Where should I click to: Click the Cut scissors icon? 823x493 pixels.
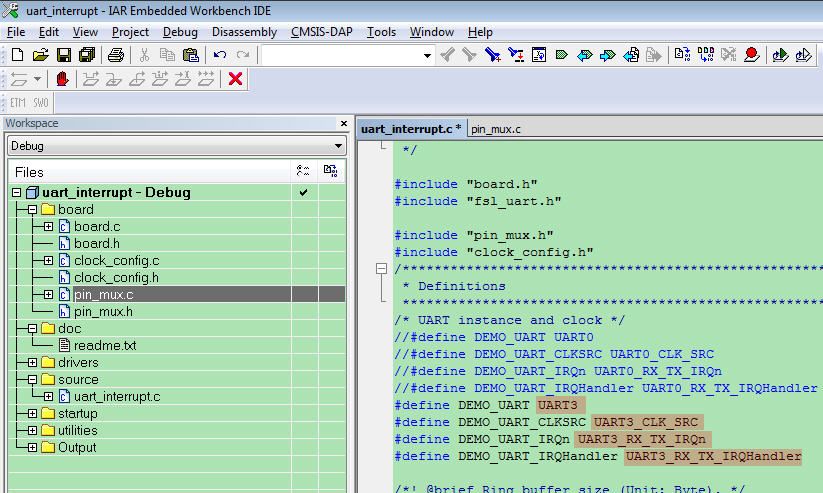[144, 55]
